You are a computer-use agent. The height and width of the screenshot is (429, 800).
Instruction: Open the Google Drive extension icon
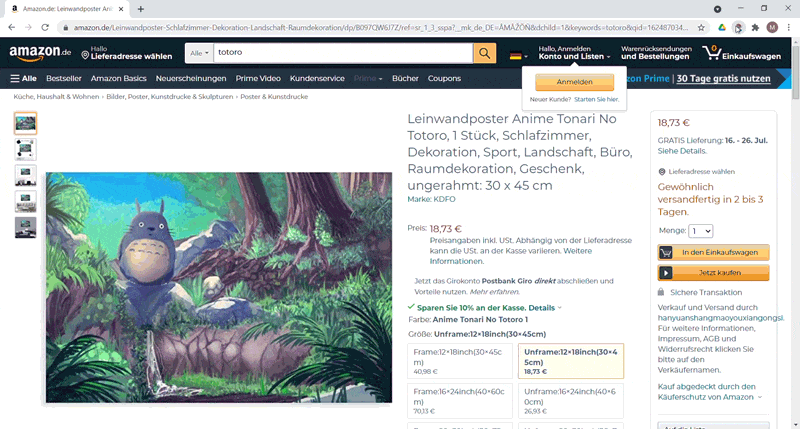721,28
